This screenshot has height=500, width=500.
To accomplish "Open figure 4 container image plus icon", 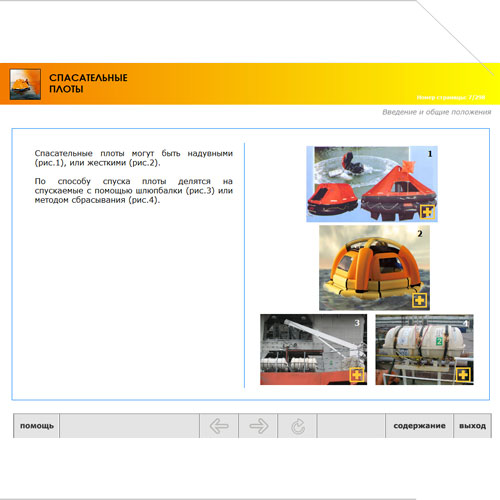I will 463,375.
